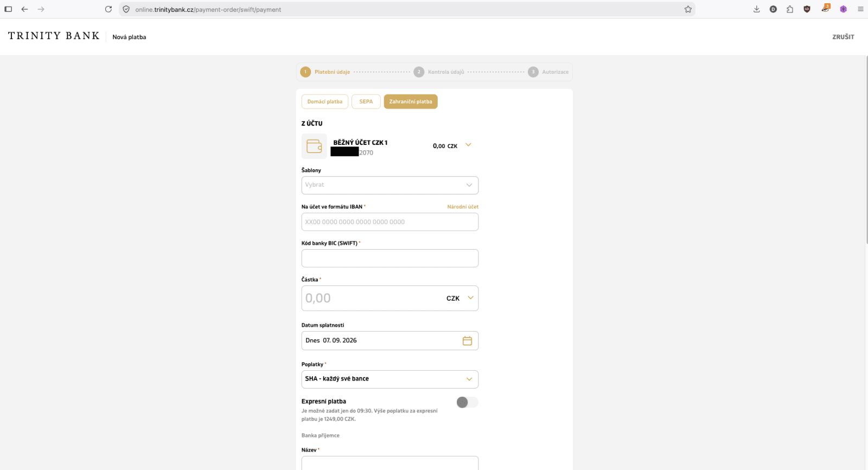Enable the Expresní platba switch
This screenshot has height=470, width=868.
coord(467,402)
